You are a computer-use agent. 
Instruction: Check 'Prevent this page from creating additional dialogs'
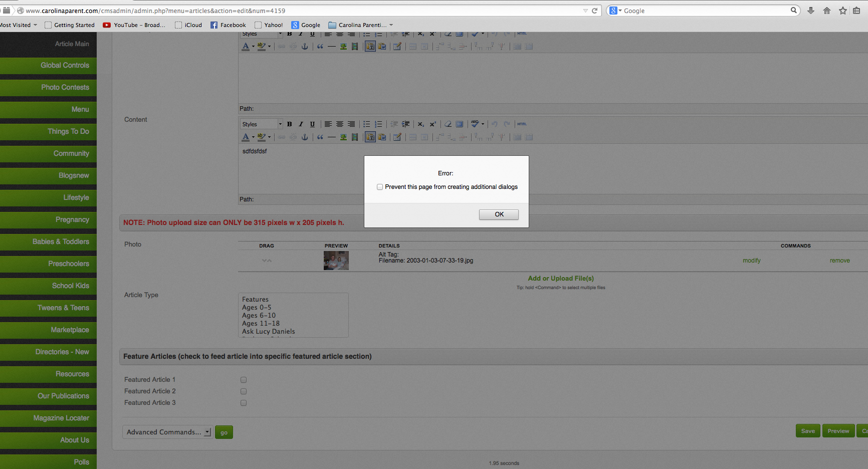point(380,187)
